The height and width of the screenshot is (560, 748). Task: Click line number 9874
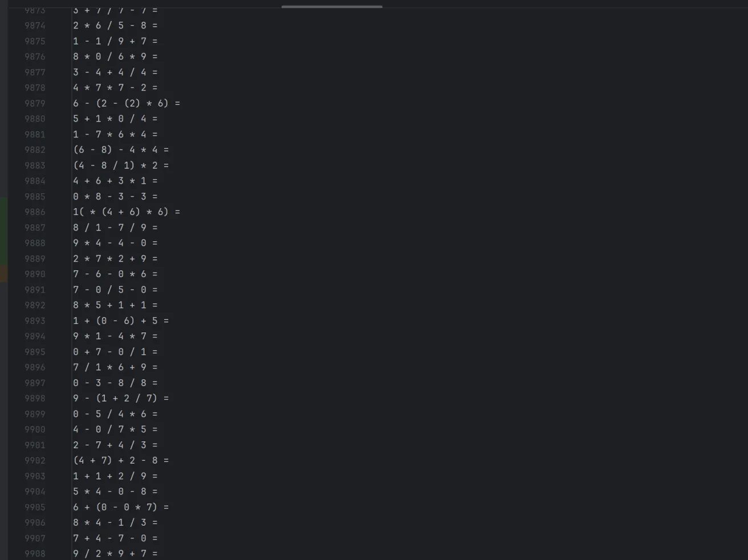point(35,26)
